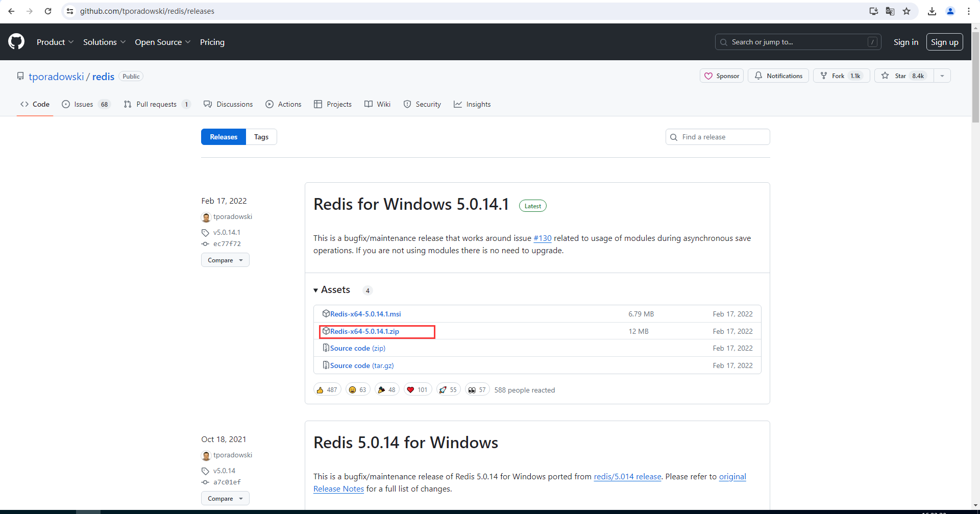Download Redis-x64-5.0.14.1.zip file
980x514 pixels.
(x=364, y=331)
